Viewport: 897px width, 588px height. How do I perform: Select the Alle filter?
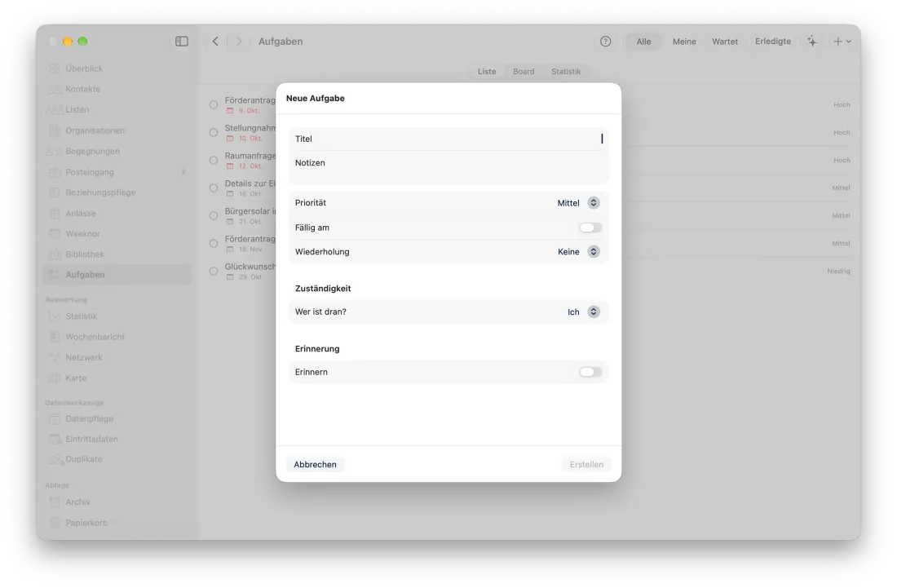tap(643, 41)
